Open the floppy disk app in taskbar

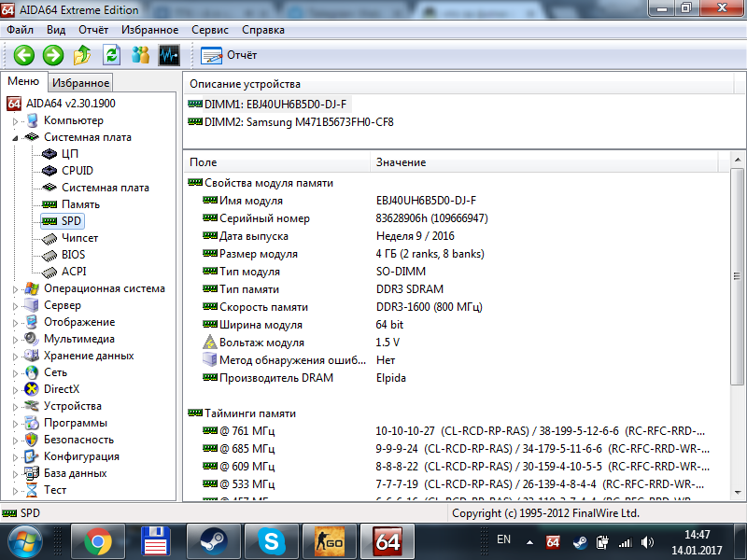click(156, 542)
